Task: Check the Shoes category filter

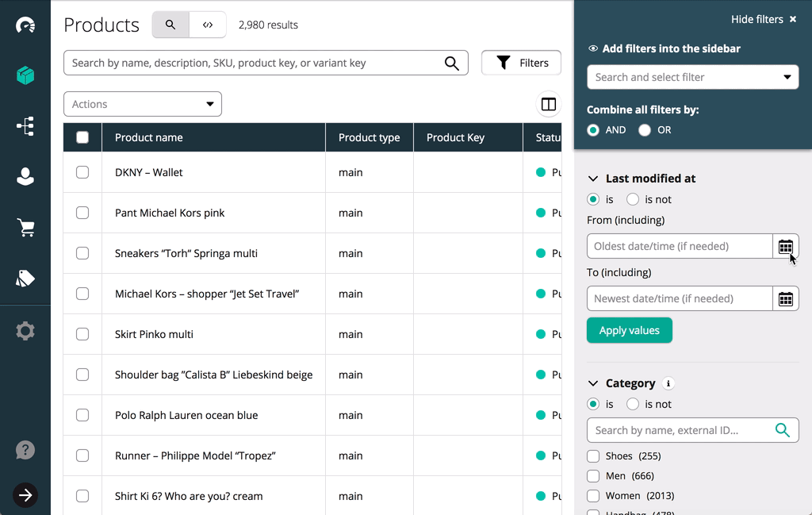Action: click(x=593, y=456)
